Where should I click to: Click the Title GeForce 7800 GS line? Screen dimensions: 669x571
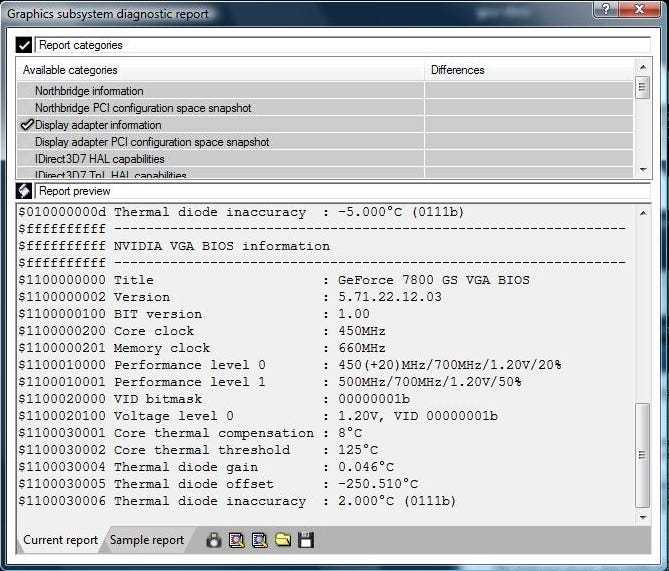point(274,280)
